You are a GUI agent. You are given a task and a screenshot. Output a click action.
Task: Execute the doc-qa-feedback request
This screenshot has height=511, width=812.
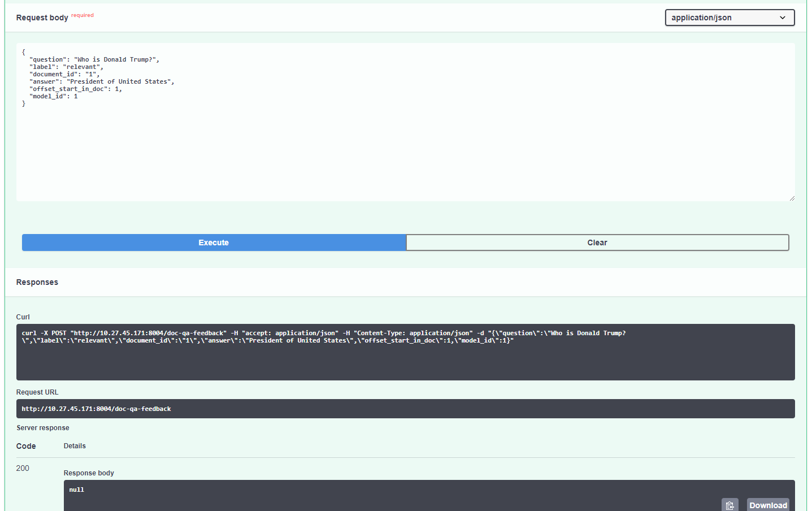point(213,242)
